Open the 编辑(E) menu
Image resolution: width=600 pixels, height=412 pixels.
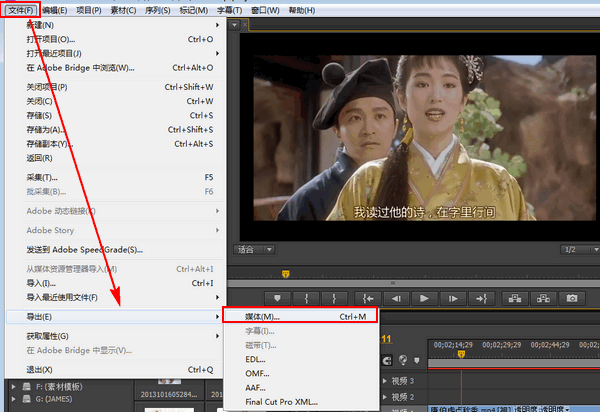55,10
